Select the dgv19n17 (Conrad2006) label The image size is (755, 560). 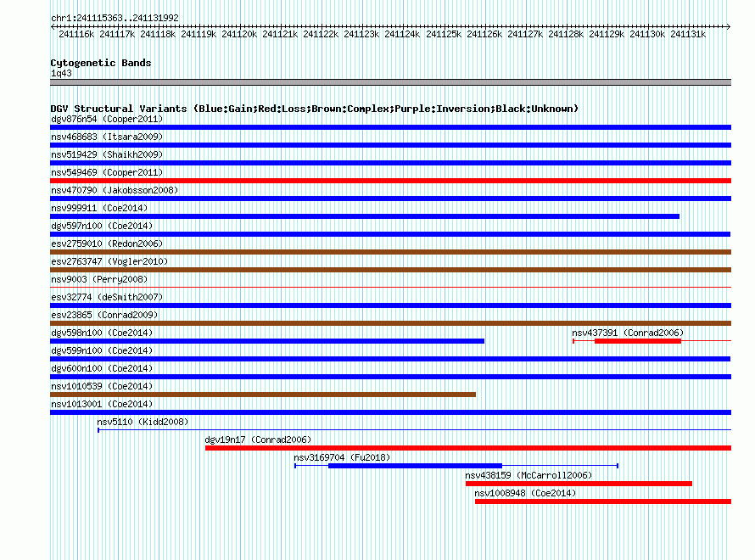[258, 440]
